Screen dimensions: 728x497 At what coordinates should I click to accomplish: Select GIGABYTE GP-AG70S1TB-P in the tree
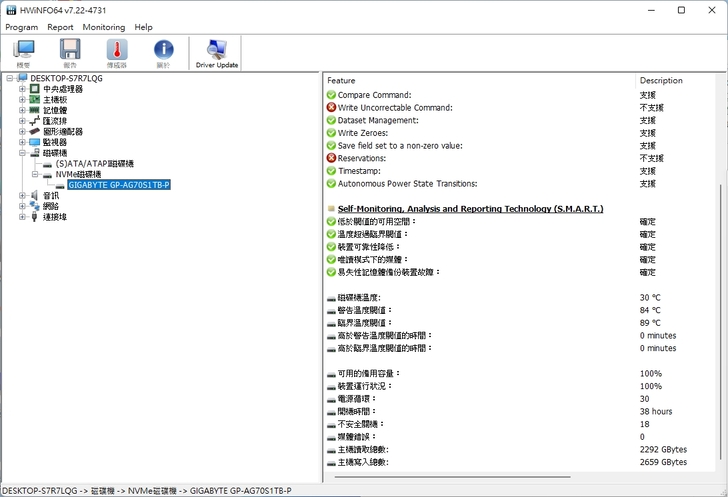click(119, 185)
